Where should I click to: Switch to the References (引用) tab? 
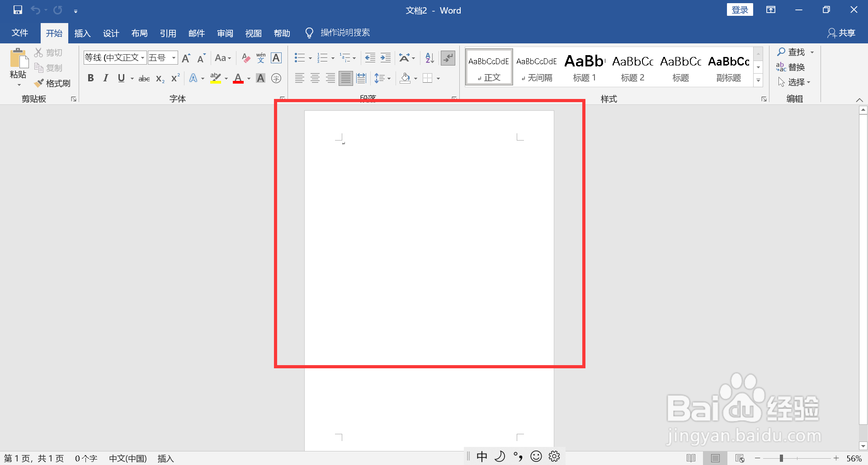coord(168,33)
